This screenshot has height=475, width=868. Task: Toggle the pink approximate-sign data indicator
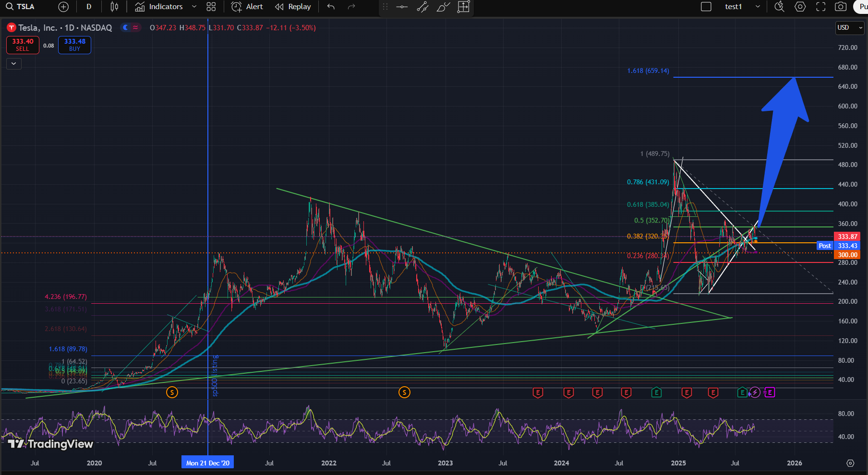tap(136, 28)
